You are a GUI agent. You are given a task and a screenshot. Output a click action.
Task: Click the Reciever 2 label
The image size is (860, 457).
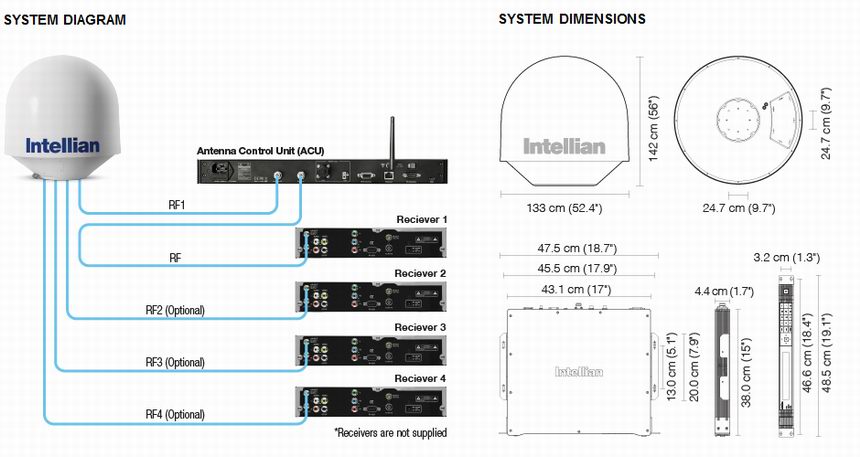pyautogui.click(x=420, y=273)
